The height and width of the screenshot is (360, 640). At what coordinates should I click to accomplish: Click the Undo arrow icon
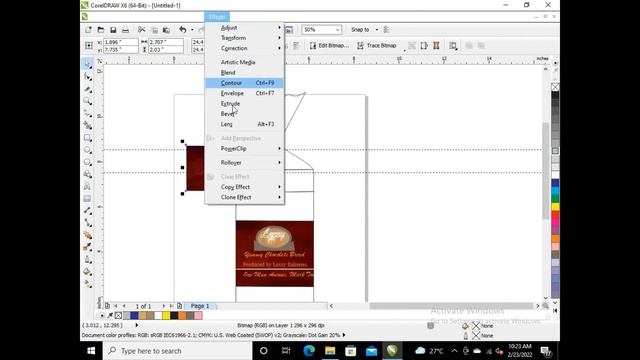[182, 30]
